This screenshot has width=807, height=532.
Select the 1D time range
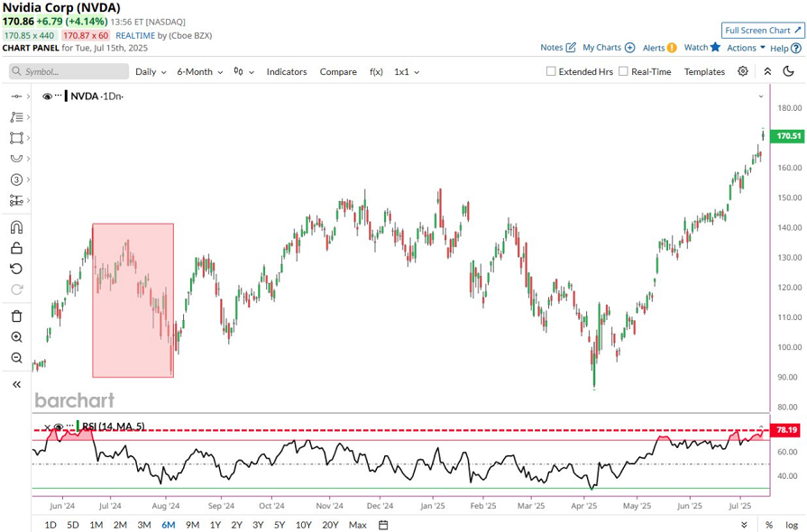click(50, 525)
